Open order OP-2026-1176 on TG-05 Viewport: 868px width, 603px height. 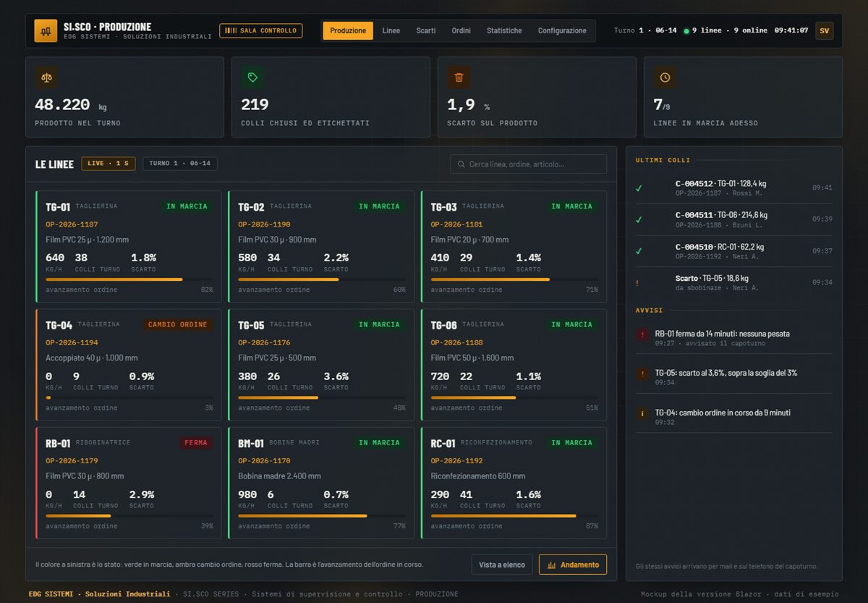click(x=264, y=342)
